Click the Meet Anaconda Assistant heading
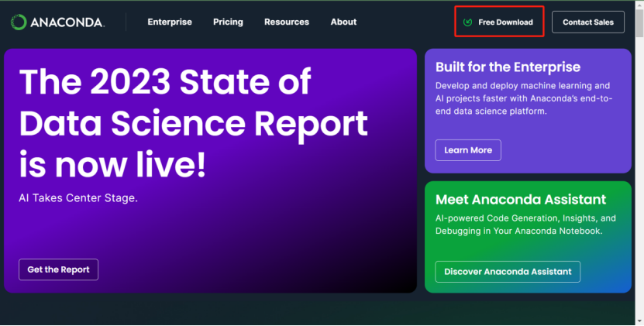Image resolution: width=644 pixels, height=326 pixels. [520, 200]
